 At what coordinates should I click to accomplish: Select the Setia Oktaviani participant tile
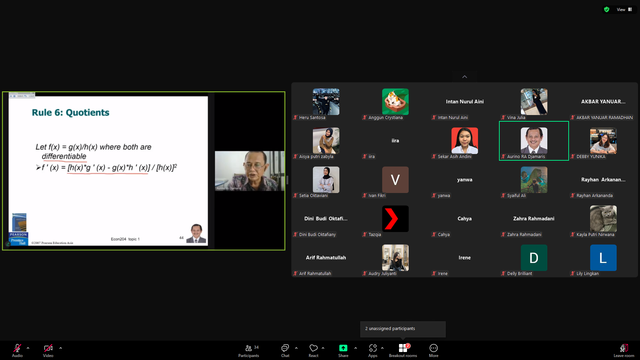click(326, 180)
